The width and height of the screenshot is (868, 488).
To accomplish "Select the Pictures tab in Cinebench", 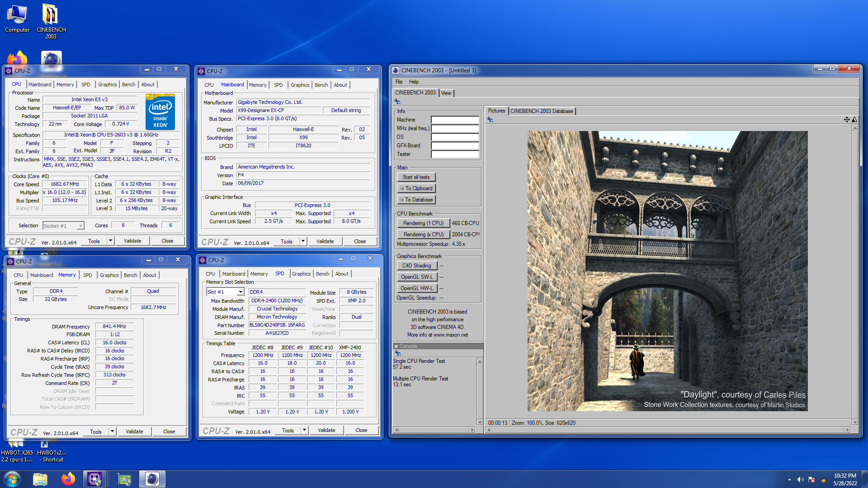I will point(496,111).
